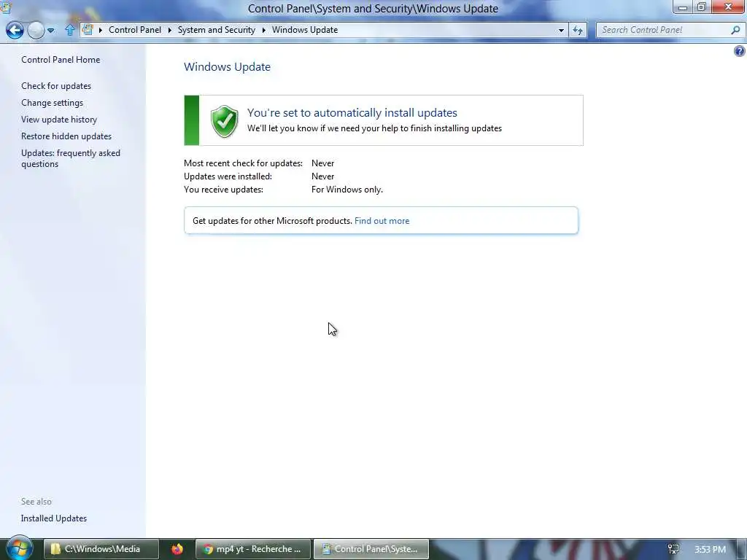Click the search magnifier icon
This screenshot has width=747, height=560.
[735, 30]
